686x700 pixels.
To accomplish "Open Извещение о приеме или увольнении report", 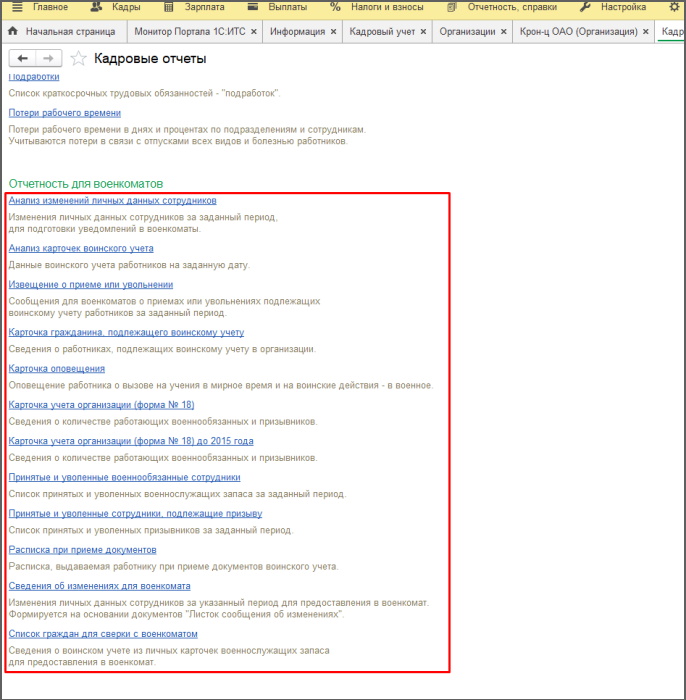I will coord(90,285).
